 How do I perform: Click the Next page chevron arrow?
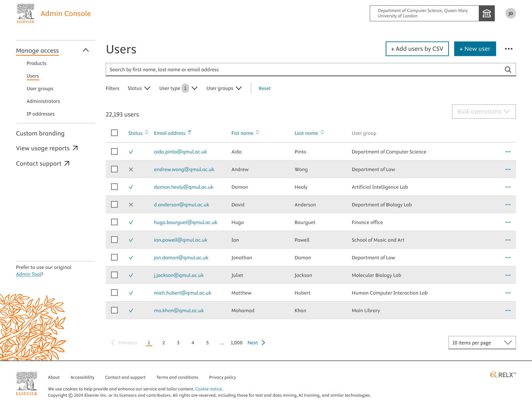click(x=263, y=343)
